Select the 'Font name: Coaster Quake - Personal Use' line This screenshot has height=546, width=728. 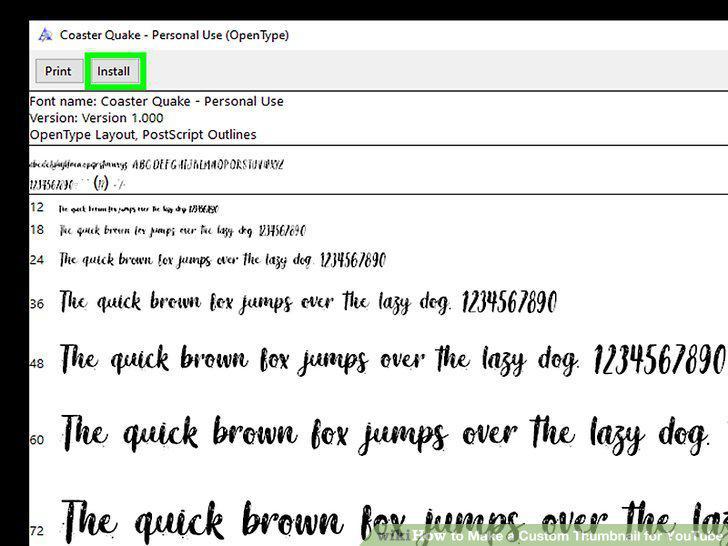click(156, 101)
